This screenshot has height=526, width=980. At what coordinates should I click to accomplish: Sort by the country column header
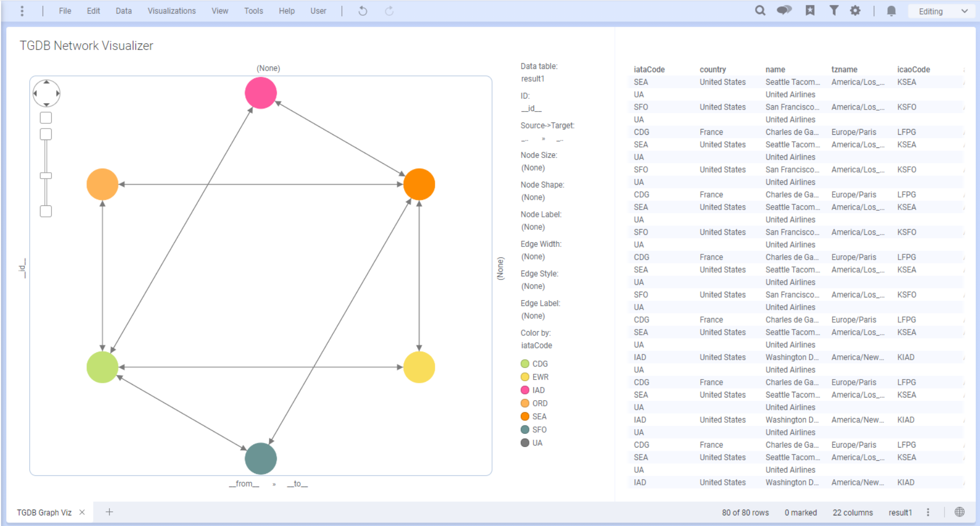pos(713,70)
